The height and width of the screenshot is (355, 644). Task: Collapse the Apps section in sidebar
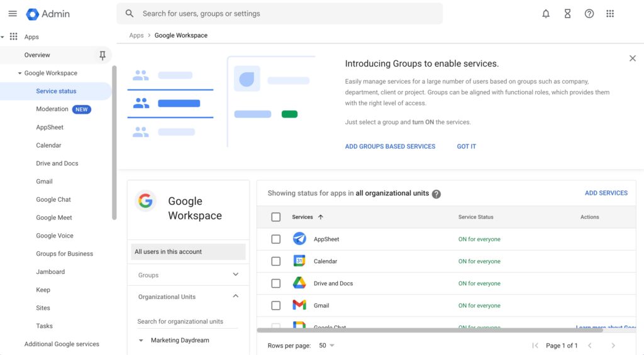coord(3,37)
